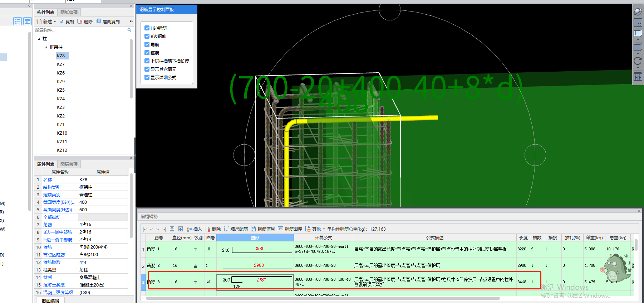Click the 混凝土强度等级 property link
644x303 pixels.
[58, 293]
